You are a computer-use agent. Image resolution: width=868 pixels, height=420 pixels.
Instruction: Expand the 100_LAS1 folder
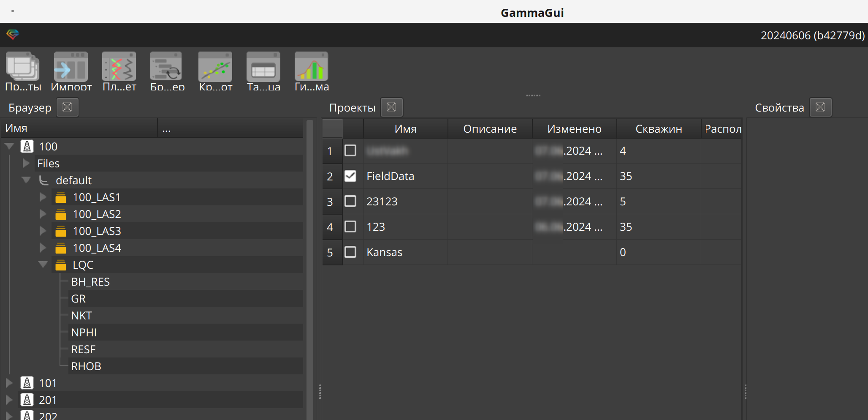[43, 197]
